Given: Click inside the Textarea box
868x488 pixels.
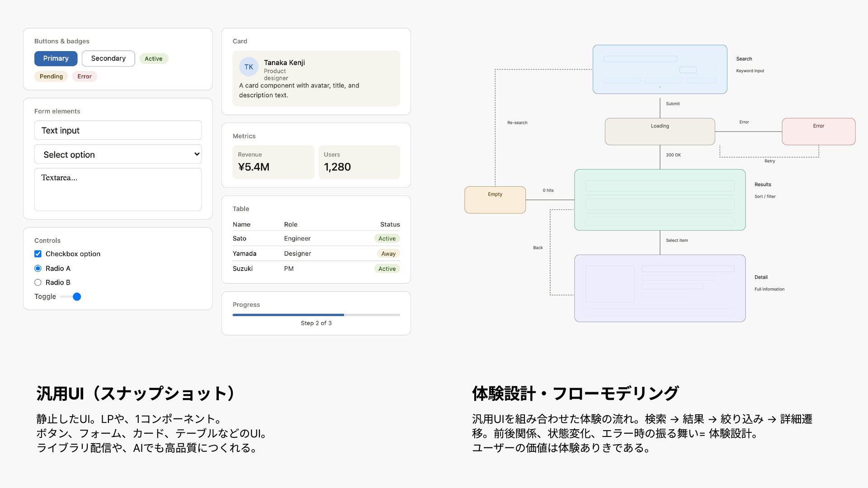Looking at the screenshot, I should point(118,190).
